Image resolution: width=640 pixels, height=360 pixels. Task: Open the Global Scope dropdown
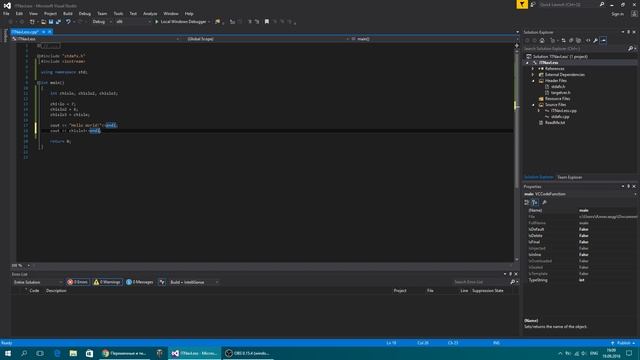point(268,39)
